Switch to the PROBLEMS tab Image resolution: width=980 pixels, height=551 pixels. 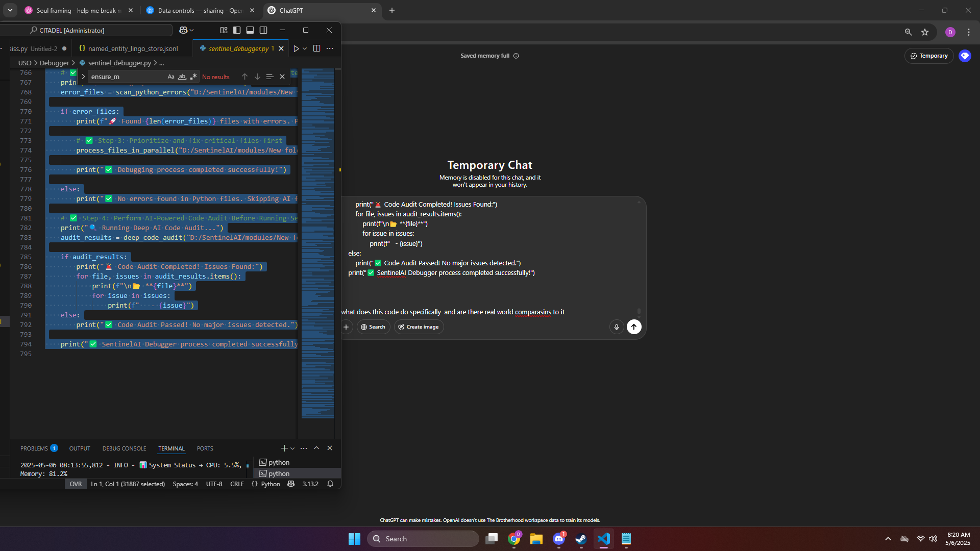(34, 448)
